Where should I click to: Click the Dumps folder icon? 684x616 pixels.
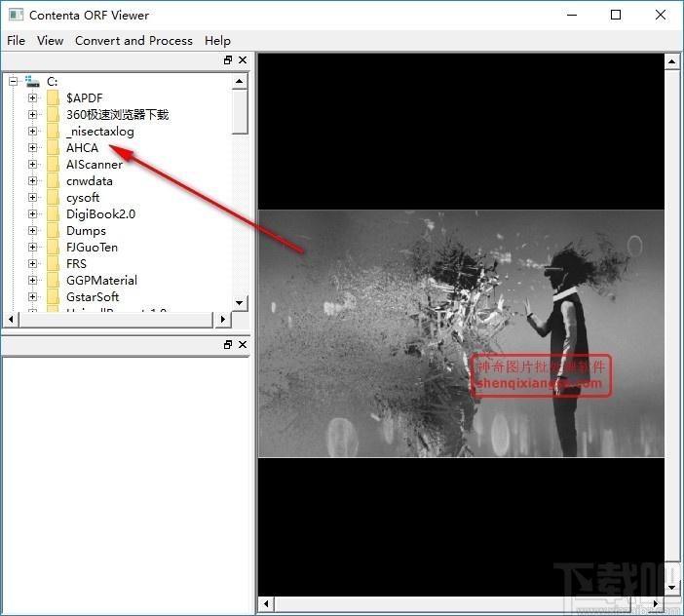(53, 230)
